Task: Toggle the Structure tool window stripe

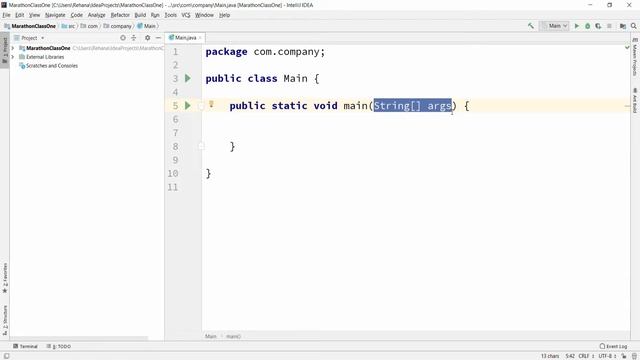Action: click(x=5, y=320)
